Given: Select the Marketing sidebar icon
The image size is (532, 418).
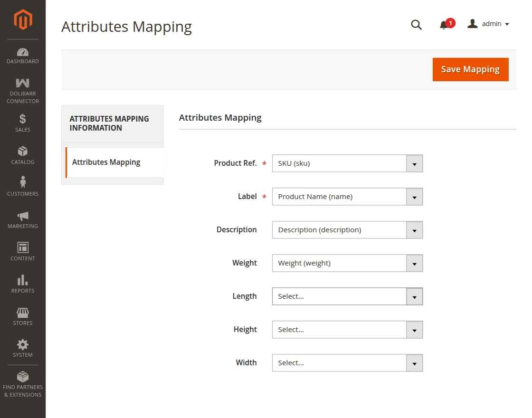Looking at the screenshot, I should pyautogui.click(x=22, y=217).
